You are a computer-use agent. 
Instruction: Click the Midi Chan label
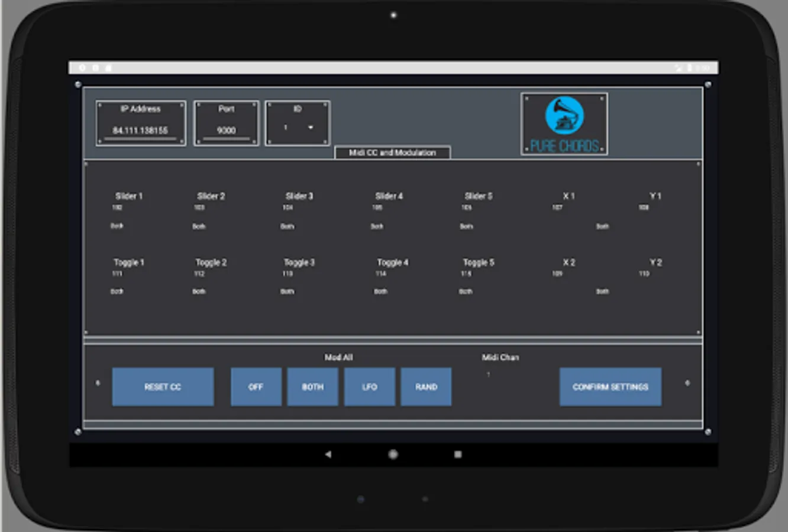tap(500, 357)
